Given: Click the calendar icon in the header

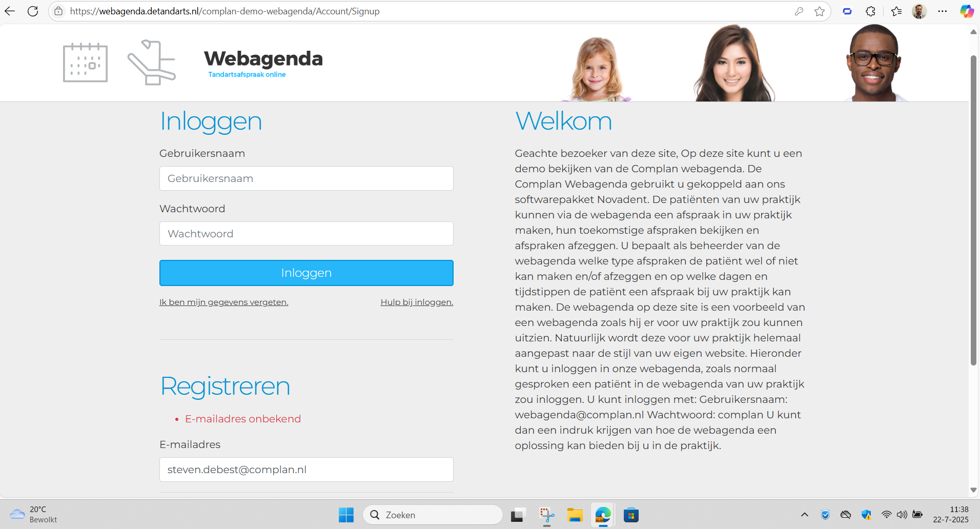Looking at the screenshot, I should [x=85, y=63].
